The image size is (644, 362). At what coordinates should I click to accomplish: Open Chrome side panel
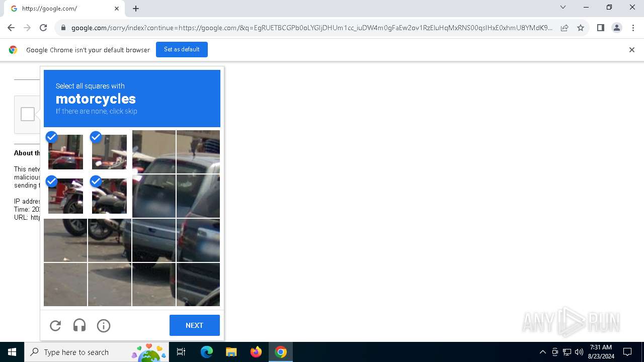[600, 28]
